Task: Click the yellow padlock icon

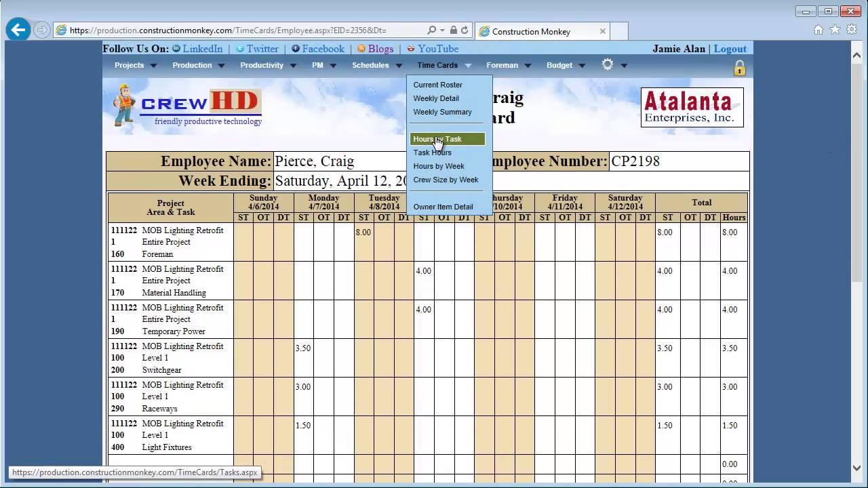Action: pos(739,68)
